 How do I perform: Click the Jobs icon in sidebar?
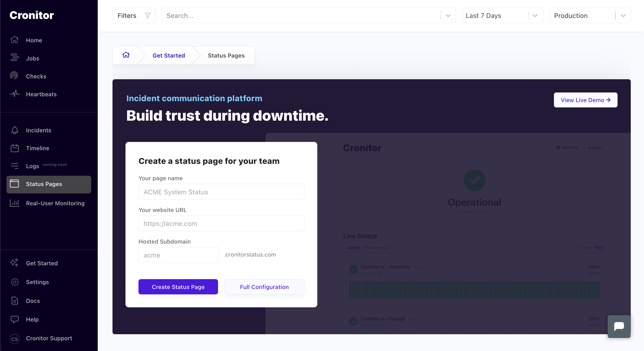pos(15,58)
